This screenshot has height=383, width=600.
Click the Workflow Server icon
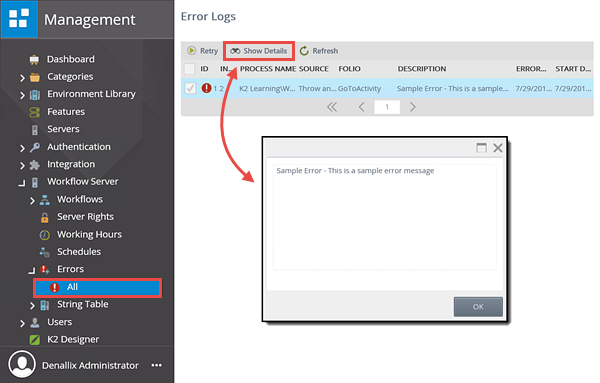pos(35,182)
